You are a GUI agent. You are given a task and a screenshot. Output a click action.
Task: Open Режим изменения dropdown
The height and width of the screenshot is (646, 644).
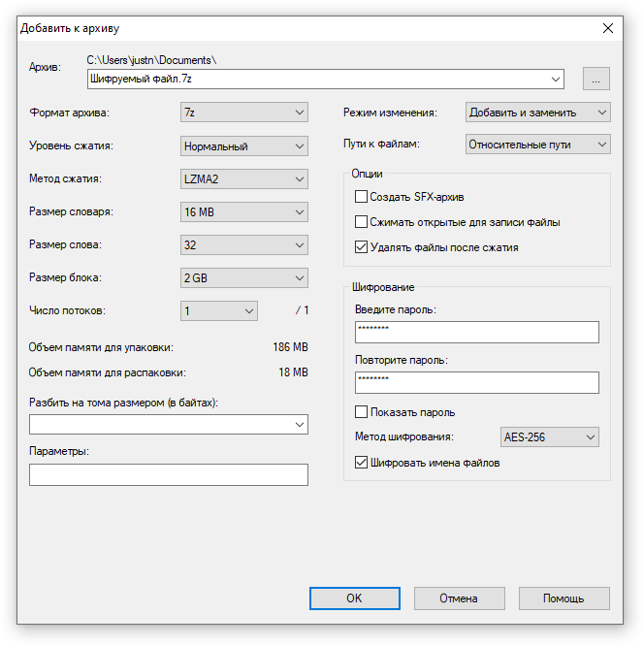coord(537,113)
